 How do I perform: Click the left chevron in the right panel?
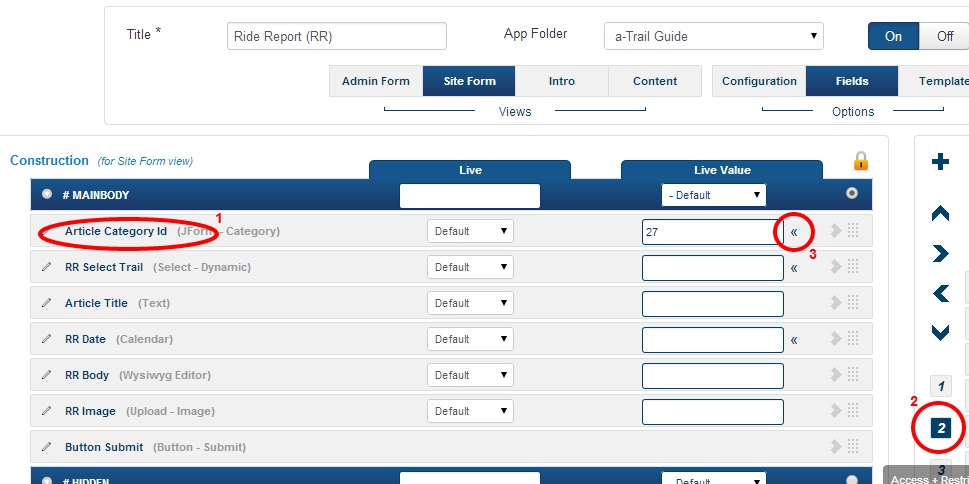point(940,293)
